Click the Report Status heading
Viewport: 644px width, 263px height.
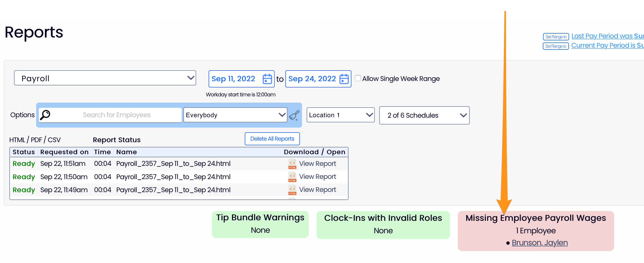tap(117, 140)
